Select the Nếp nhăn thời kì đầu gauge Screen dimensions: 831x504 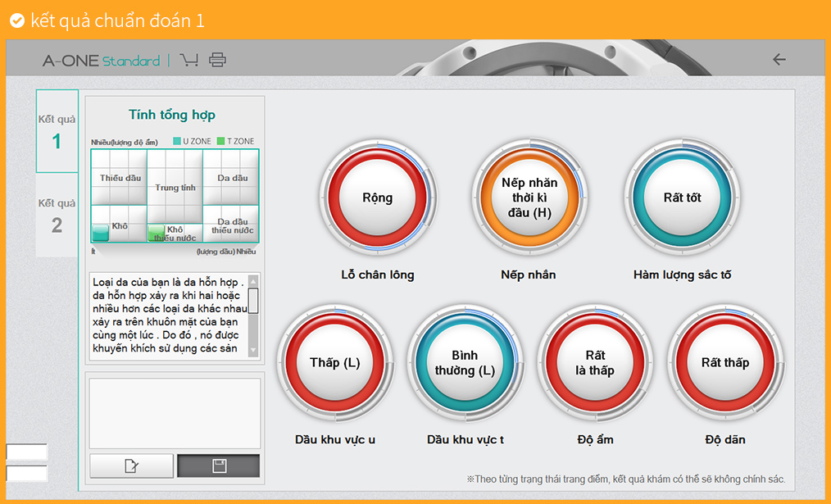529,198
